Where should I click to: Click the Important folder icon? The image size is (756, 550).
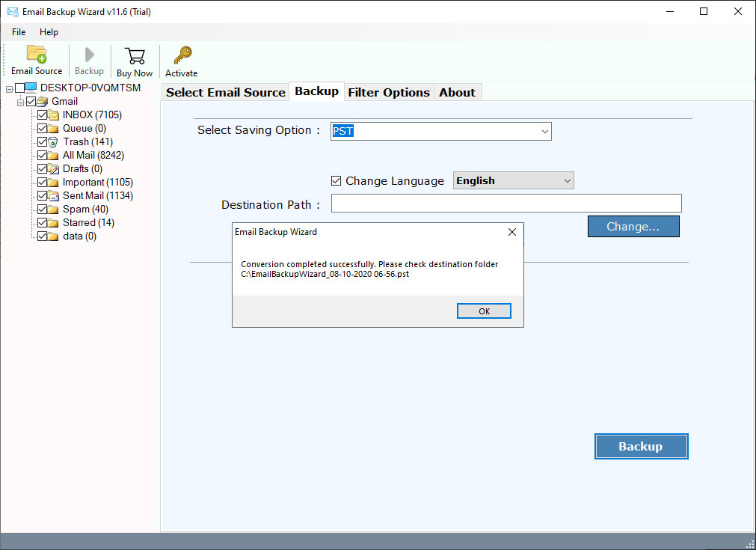tap(54, 183)
